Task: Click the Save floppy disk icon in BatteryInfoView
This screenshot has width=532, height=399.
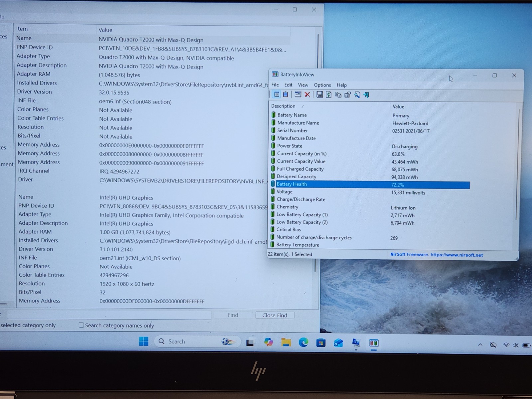Action: coord(320,95)
